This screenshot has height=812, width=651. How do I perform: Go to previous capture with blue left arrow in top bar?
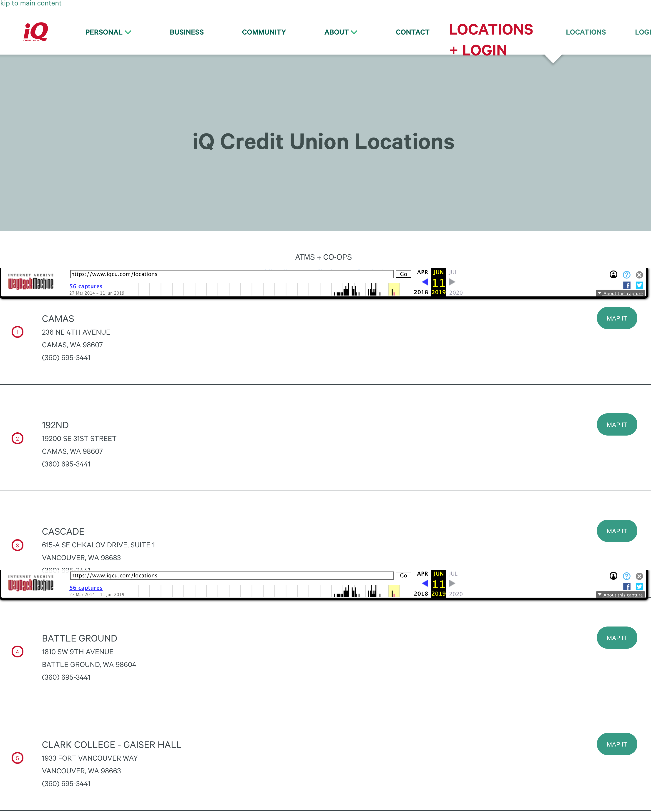(x=425, y=282)
